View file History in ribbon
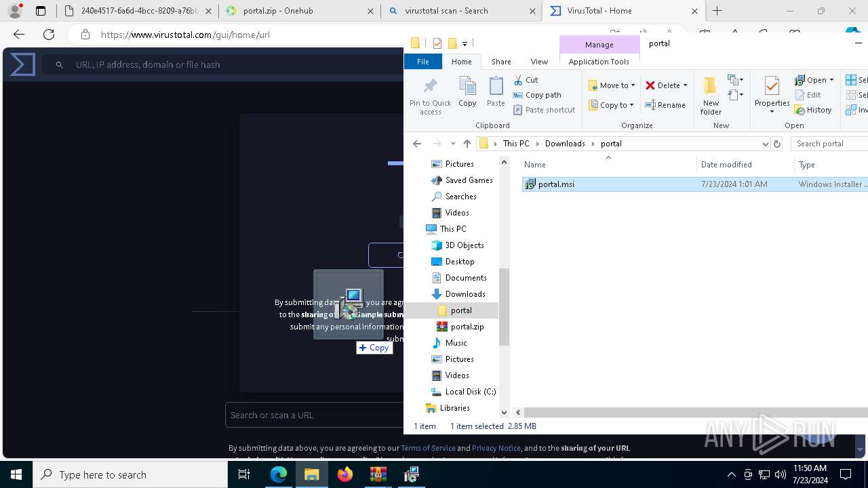868x488 pixels. coord(813,110)
